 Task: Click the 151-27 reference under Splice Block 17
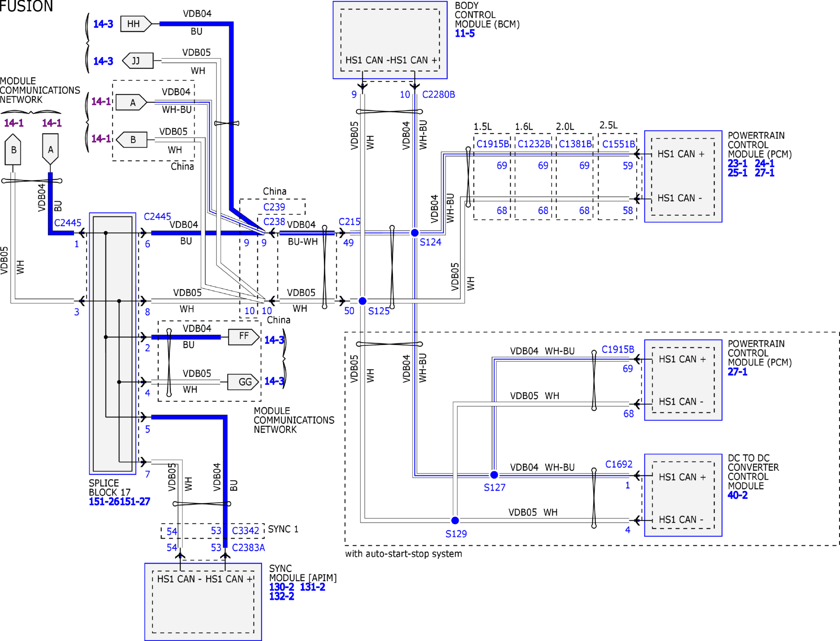pos(135,501)
